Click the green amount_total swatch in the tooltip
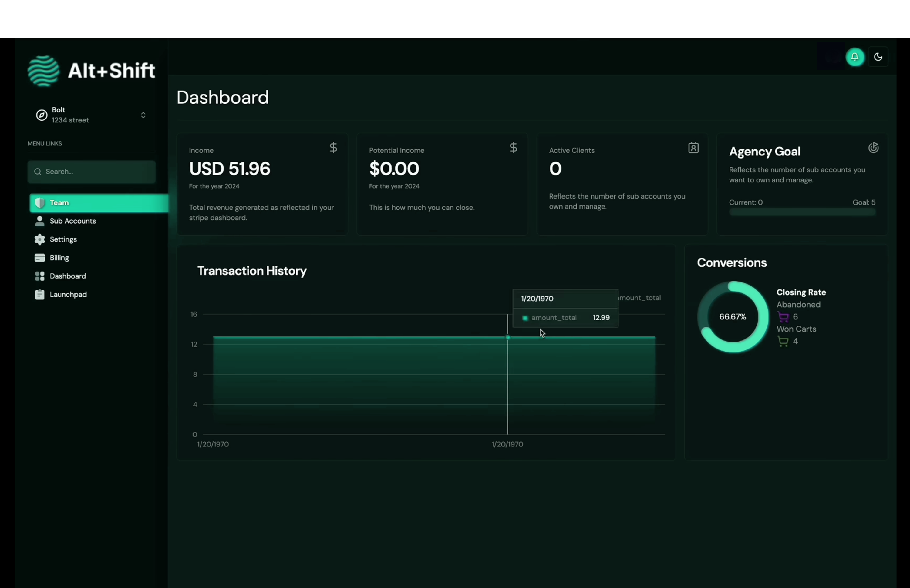Viewport: 910px width, 588px height. 525,318
